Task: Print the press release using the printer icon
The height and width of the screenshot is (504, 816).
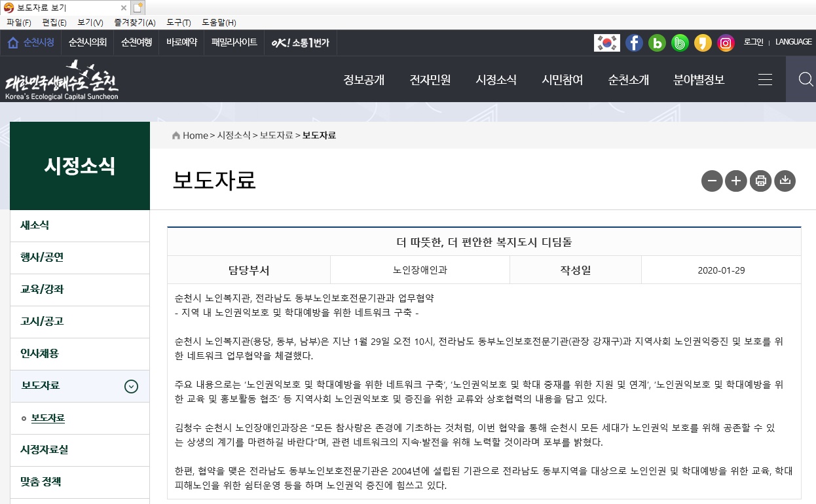Action: pyautogui.click(x=760, y=181)
